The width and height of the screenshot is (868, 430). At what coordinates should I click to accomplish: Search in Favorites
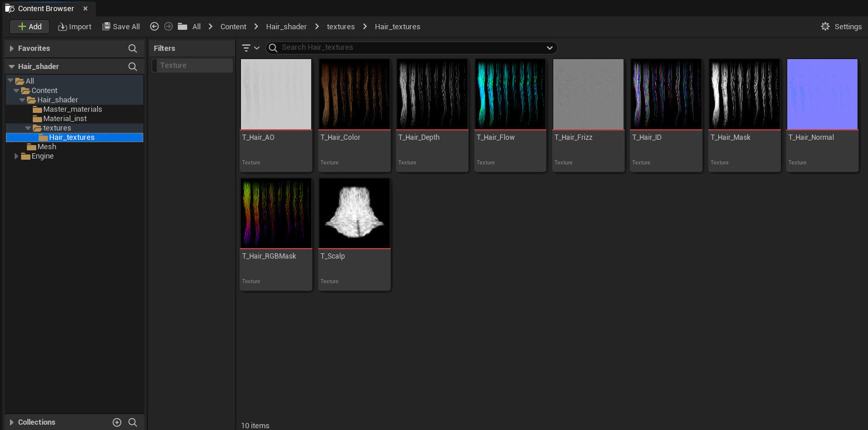tap(133, 49)
